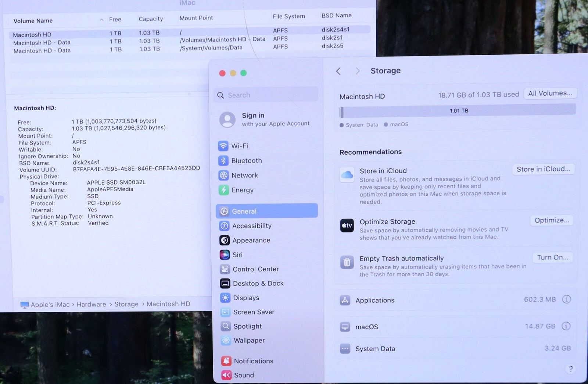The width and height of the screenshot is (588, 384).
Task: Open the Control Center icon
Action: (225, 269)
